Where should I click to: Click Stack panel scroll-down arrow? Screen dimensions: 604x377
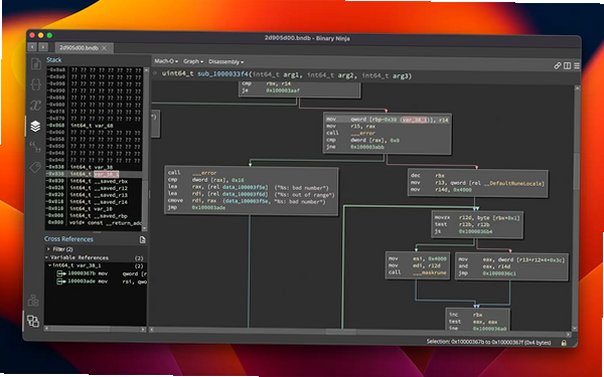click(145, 227)
